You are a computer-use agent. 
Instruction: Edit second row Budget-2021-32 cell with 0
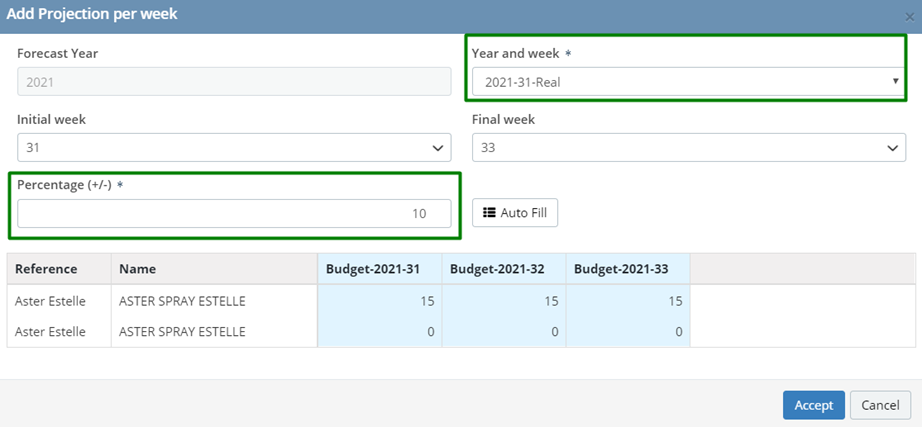[504, 332]
